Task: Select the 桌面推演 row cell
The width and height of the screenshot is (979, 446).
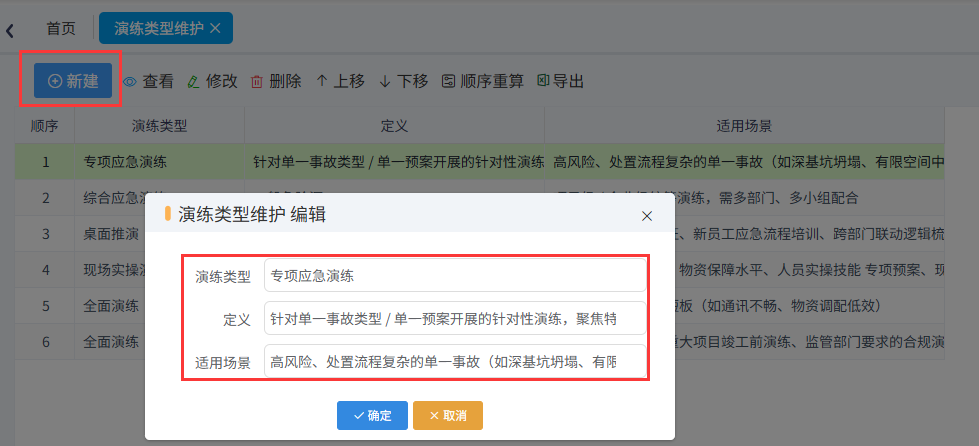Action: 110,234
